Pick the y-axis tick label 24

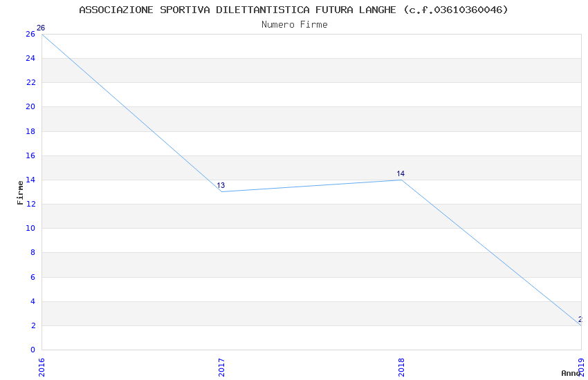(30, 58)
